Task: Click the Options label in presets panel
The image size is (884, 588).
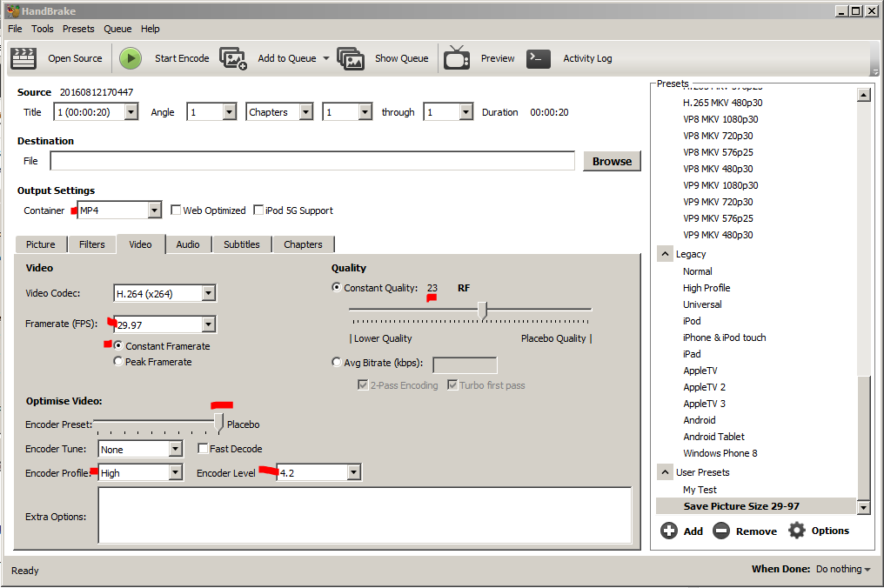Action: coord(830,531)
